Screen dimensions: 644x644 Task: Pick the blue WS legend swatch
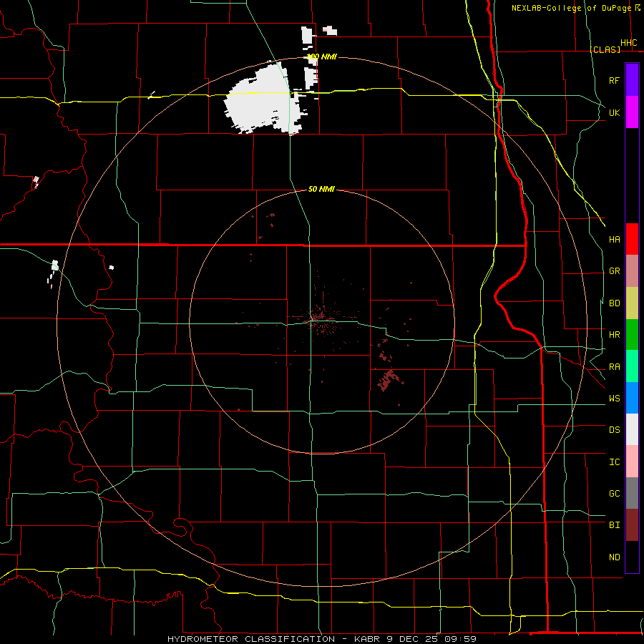(x=632, y=398)
